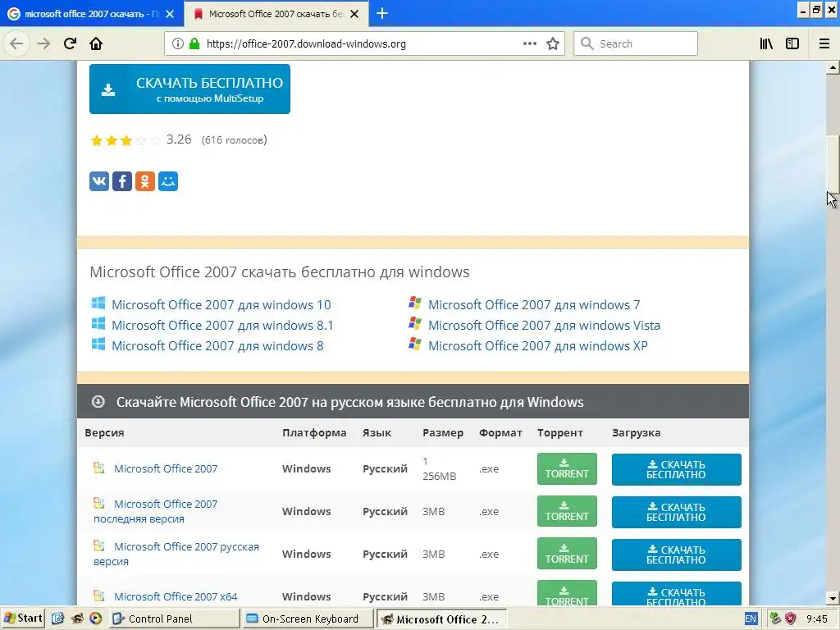Open Control Panel from the taskbar
This screenshot has height=630, width=840.
click(x=174, y=619)
